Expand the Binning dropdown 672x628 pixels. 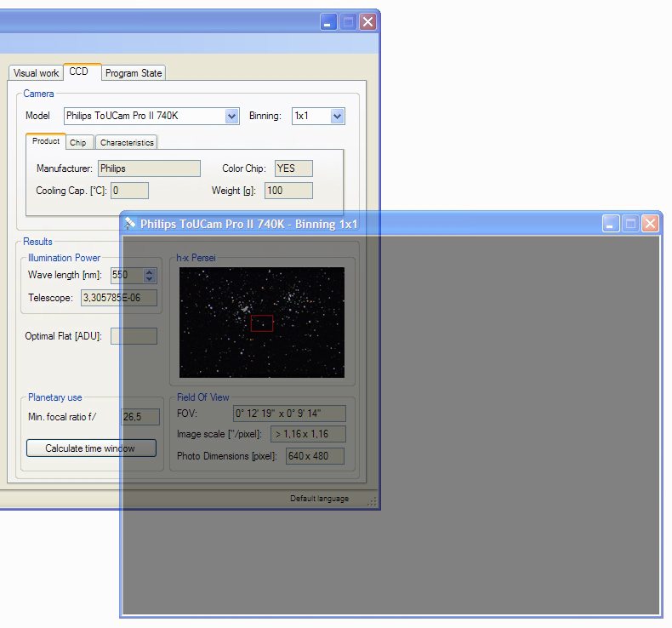(x=338, y=117)
